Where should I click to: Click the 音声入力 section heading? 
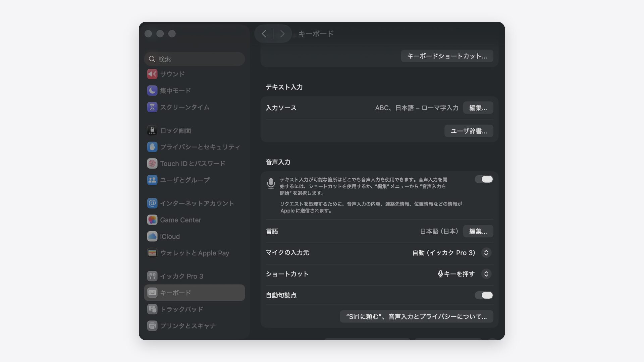(278, 162)
